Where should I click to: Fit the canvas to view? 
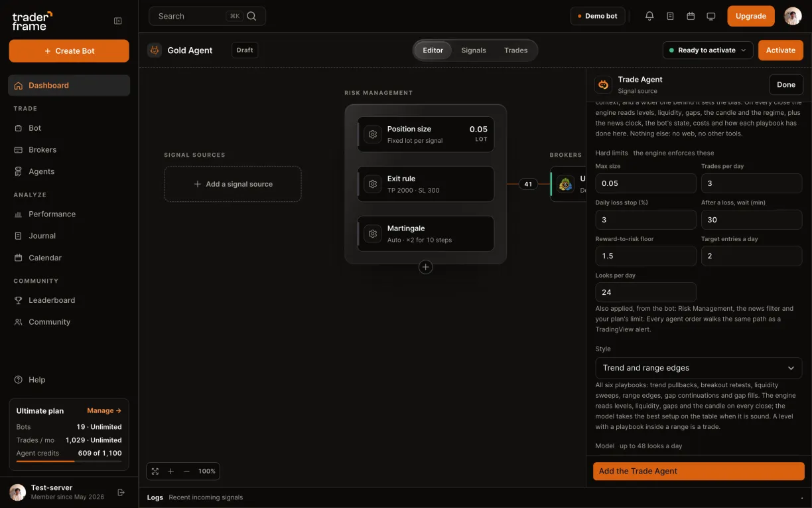point(155,471)
